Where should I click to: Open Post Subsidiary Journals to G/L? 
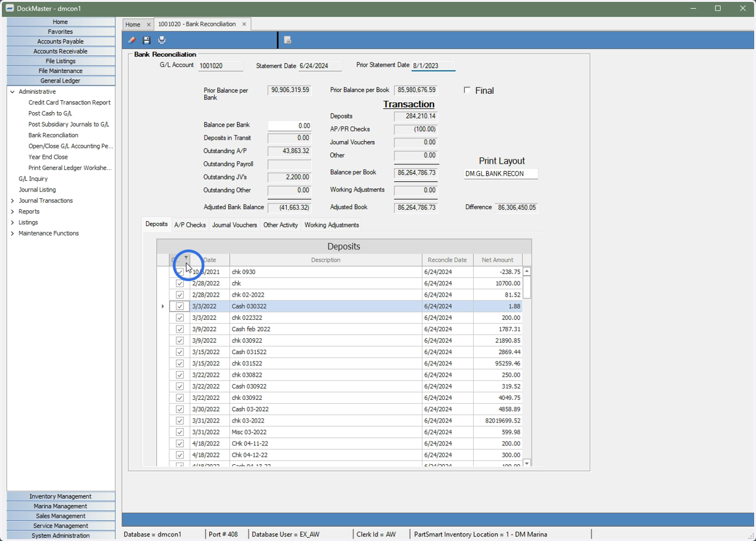point(69,125)
